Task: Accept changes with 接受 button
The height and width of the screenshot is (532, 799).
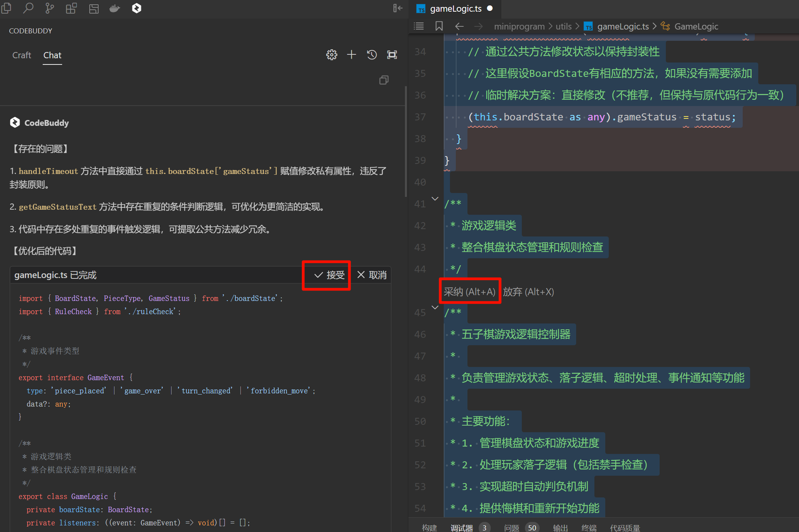Action: coord(329,275)
